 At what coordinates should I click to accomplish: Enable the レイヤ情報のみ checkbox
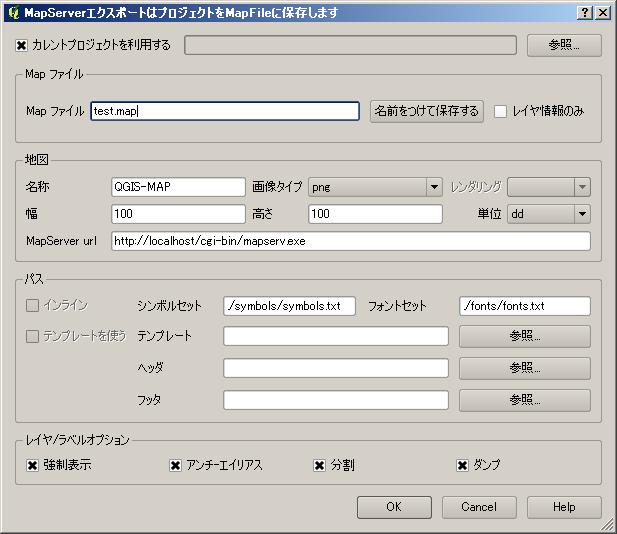[501, 111]
